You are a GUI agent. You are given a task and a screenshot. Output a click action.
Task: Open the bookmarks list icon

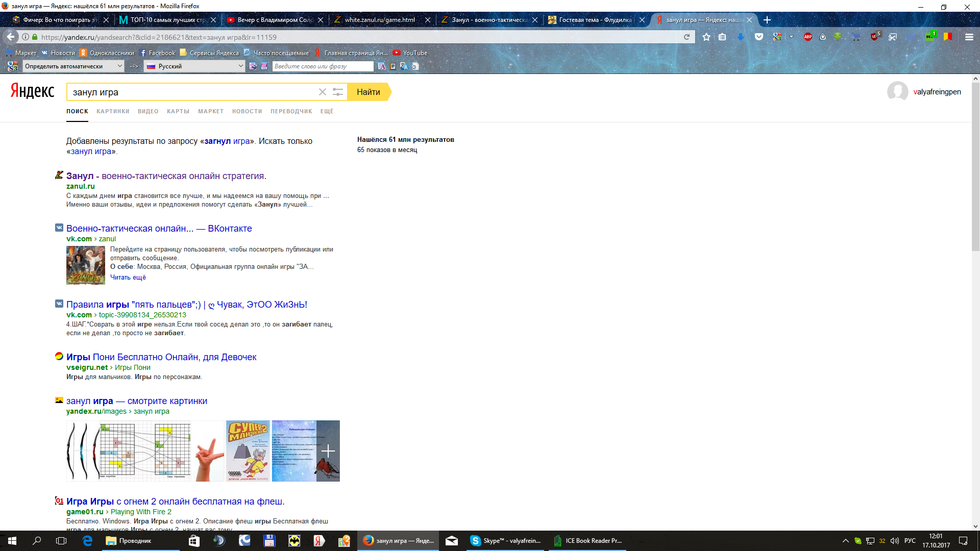722,37
